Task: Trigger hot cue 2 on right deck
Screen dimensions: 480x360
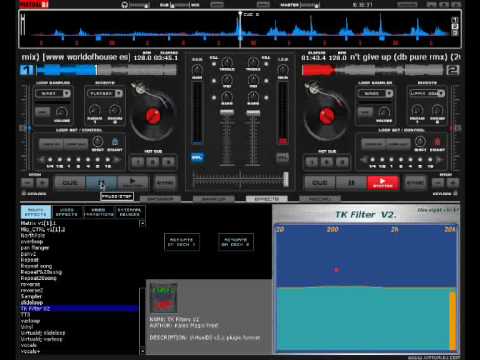Action: tap(327, 162)
